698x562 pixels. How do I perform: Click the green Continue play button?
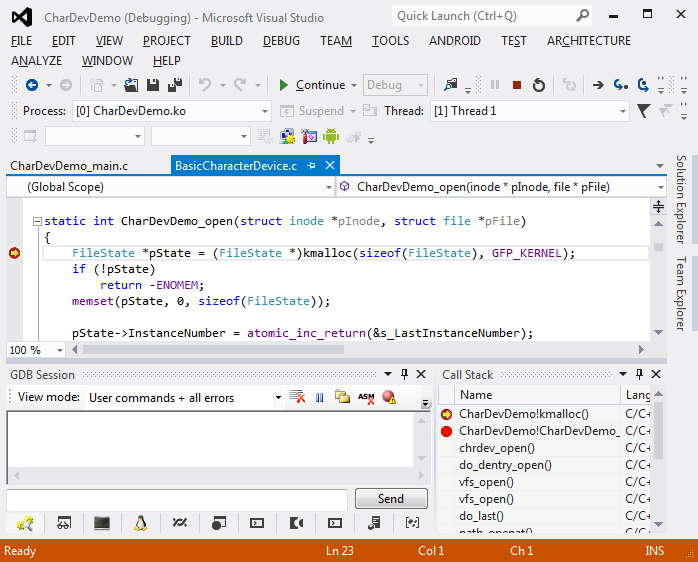click(x=283, y=85)
